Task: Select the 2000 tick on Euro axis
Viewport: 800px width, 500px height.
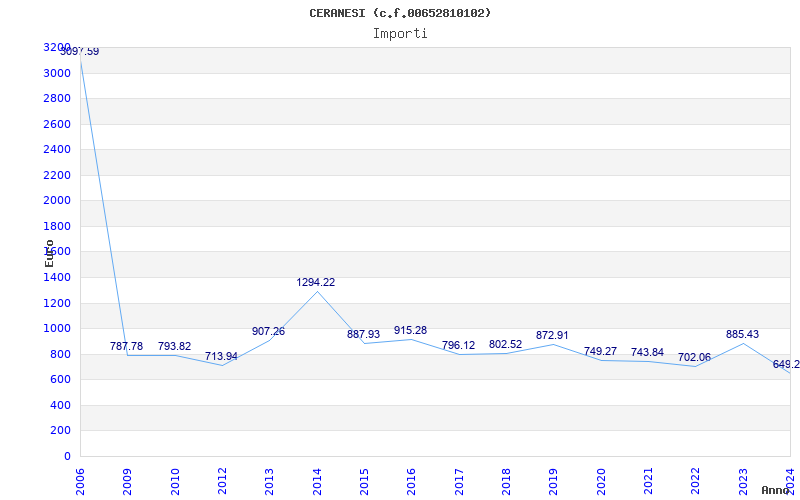Action: click(x=57, y=200)
